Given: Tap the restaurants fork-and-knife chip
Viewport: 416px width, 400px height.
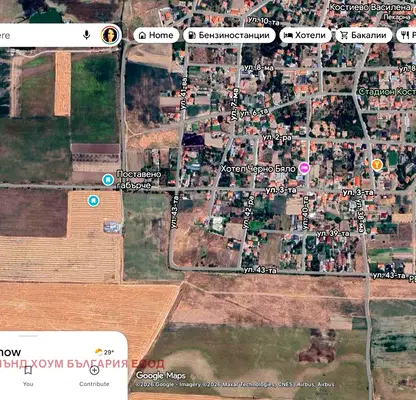Looking at the screenshot, I should 407,35.
